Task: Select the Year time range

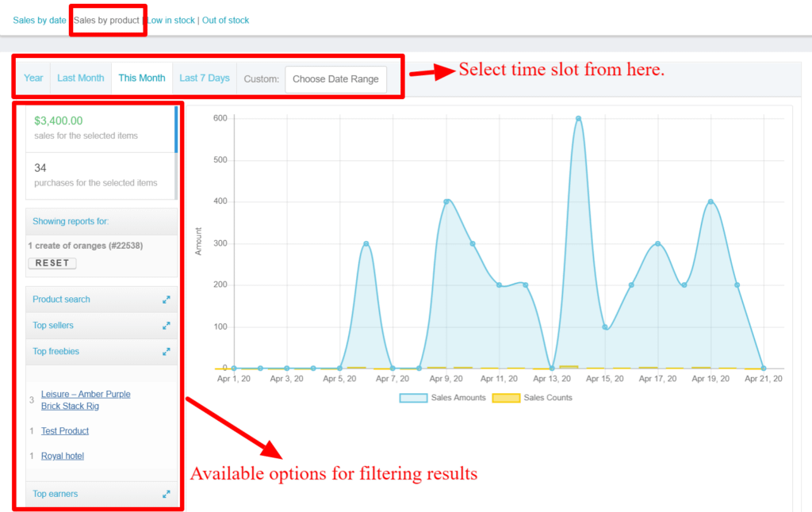Action: click(x=33, y=78)
